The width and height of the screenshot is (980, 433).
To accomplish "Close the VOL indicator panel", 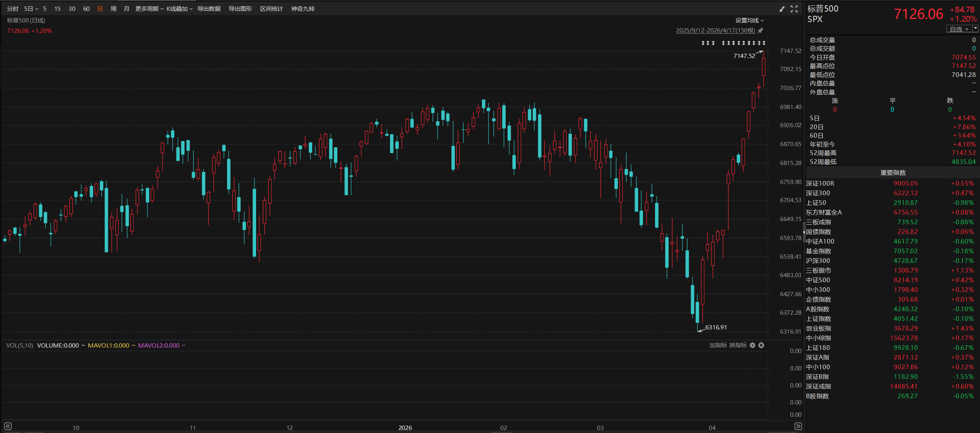I will 761,345.
